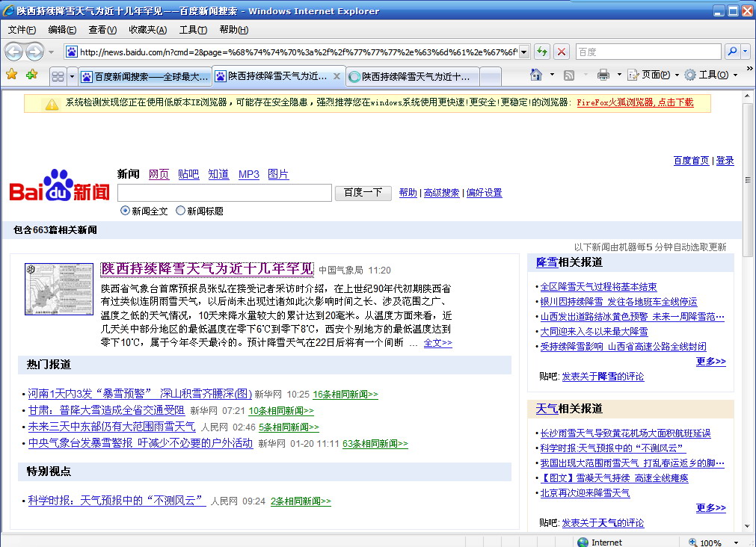Viewport: 756px width, 547px height.
Task: Click the Baidu paw icon in address bar
Action: (x=71, y=52)
